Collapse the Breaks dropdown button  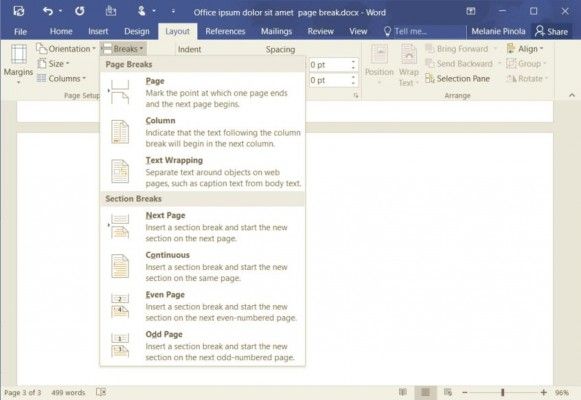click(x=123, y=49)
